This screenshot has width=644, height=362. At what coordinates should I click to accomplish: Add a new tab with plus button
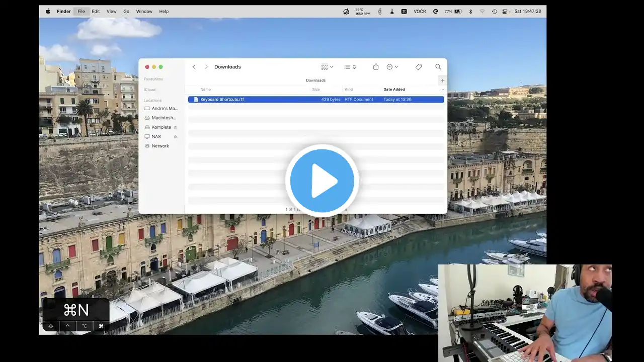coord(442,80)
